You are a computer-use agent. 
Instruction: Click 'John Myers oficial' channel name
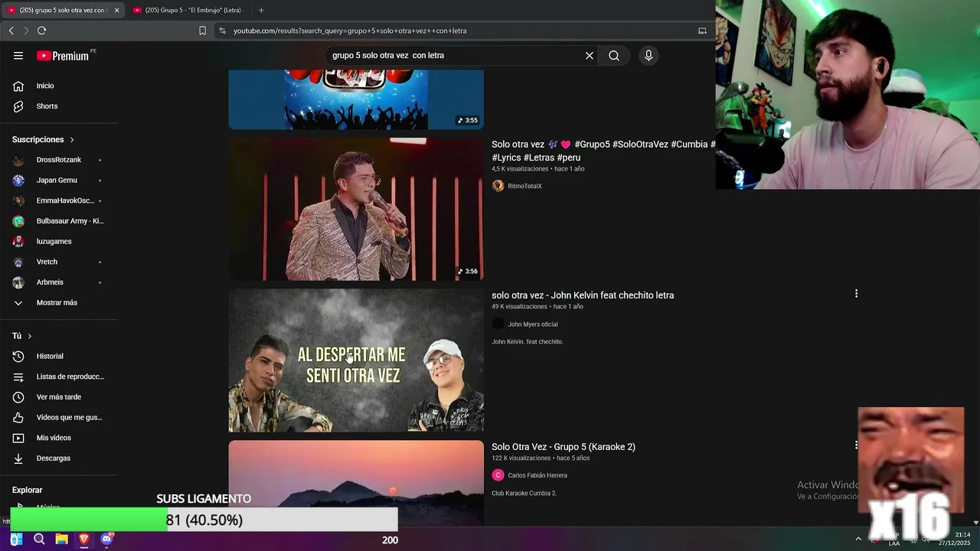coord(533,324)
